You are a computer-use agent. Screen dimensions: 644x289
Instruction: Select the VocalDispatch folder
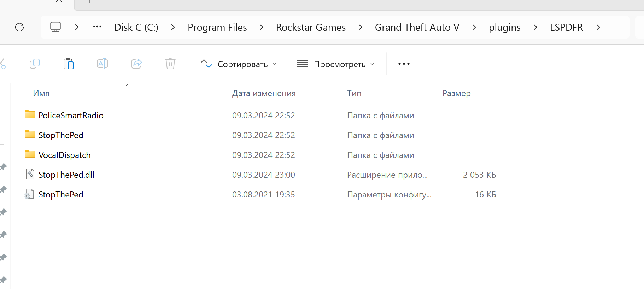[x=64, y=155]
